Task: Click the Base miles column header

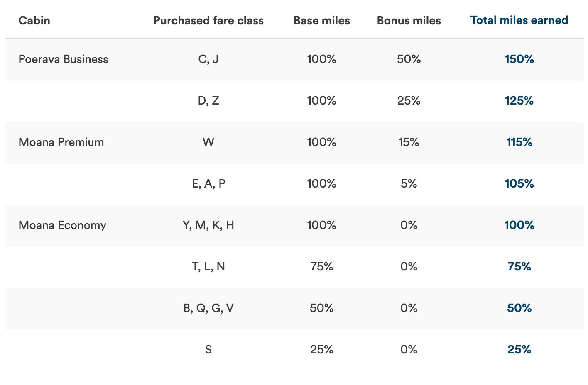Action: point(321,21)
